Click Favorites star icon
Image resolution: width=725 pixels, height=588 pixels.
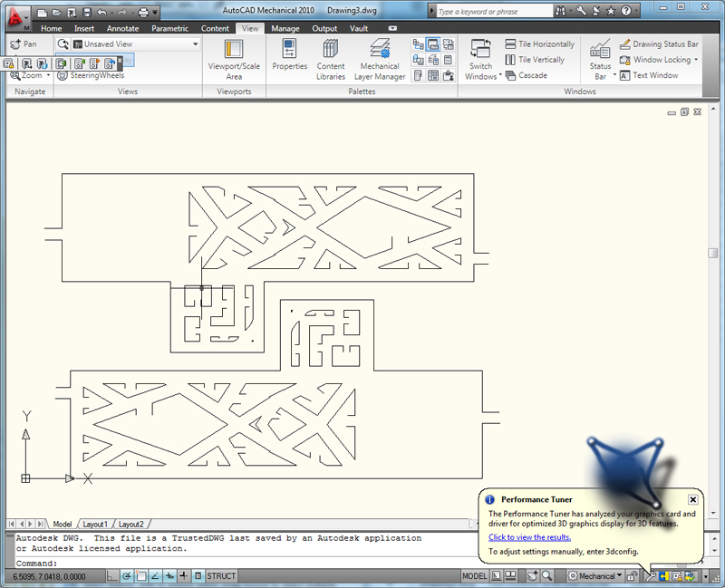[611, 11]
